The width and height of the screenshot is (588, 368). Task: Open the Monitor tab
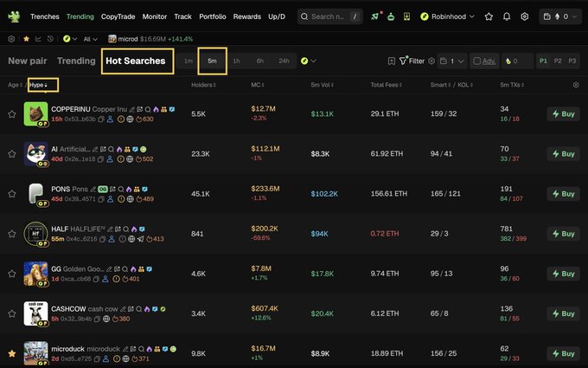[155, 16]
